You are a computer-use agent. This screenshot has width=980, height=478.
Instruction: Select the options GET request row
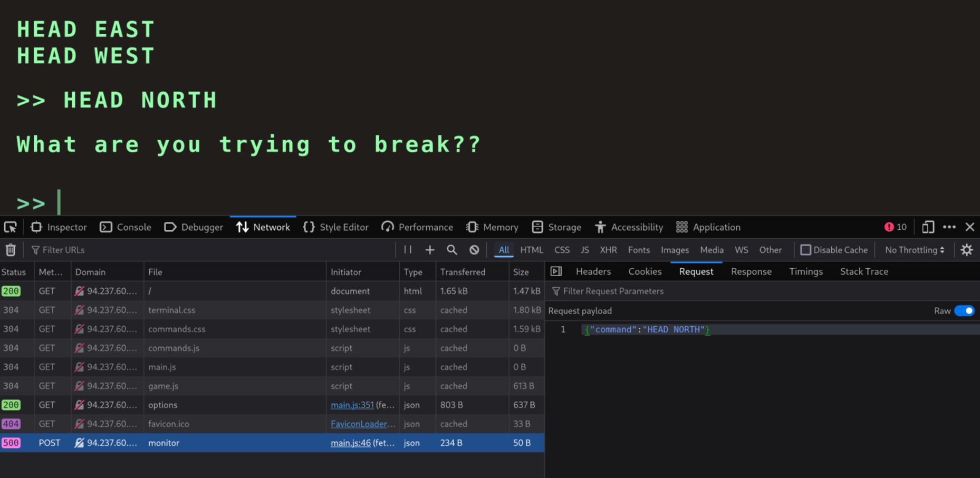272,405
